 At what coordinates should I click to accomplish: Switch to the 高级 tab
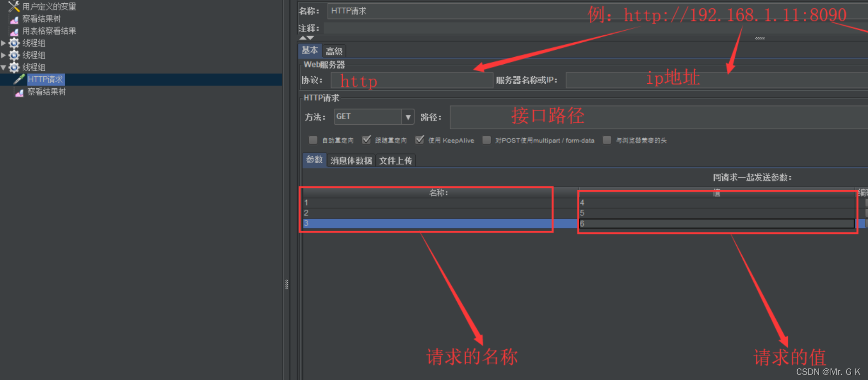click(x=334, y=51)
